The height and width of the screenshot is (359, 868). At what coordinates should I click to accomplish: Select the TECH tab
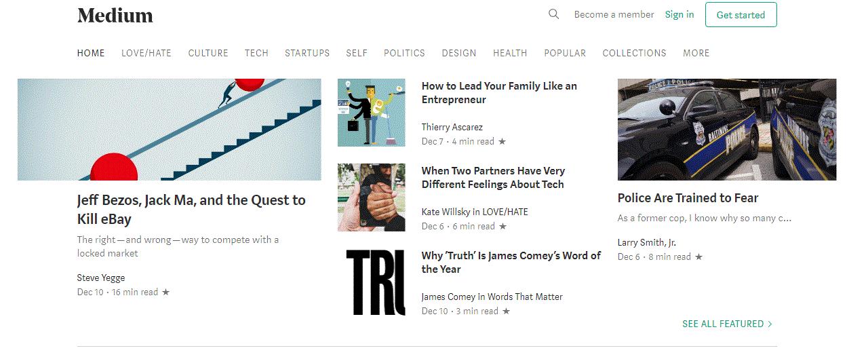coord(256,53)
